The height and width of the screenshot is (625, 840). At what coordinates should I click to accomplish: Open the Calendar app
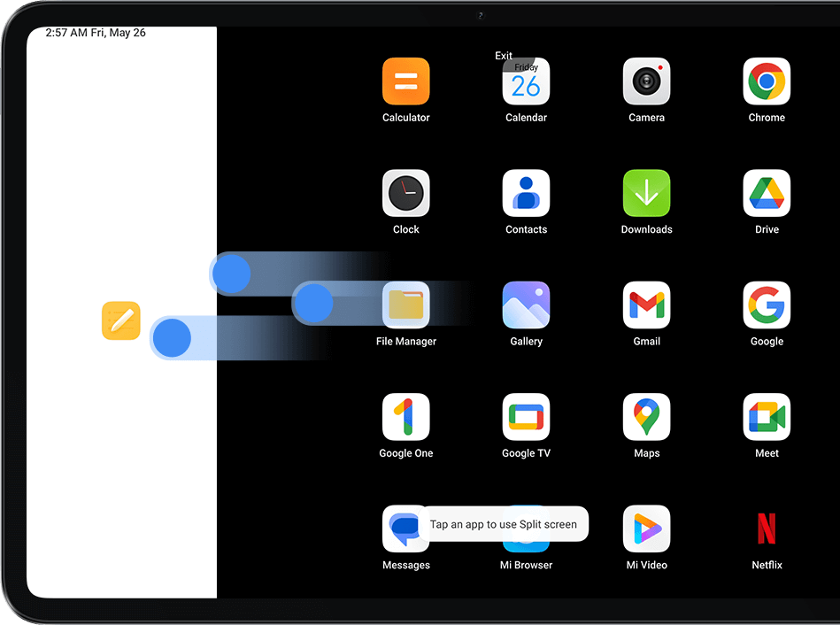pos(526,81)
